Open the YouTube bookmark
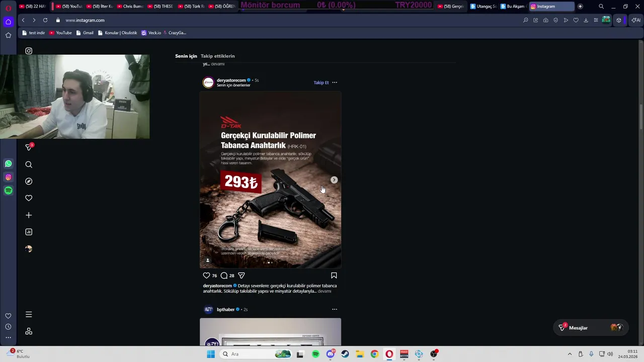Image resolution: width=644 pixels, height=362 pixels. (60, 33)
